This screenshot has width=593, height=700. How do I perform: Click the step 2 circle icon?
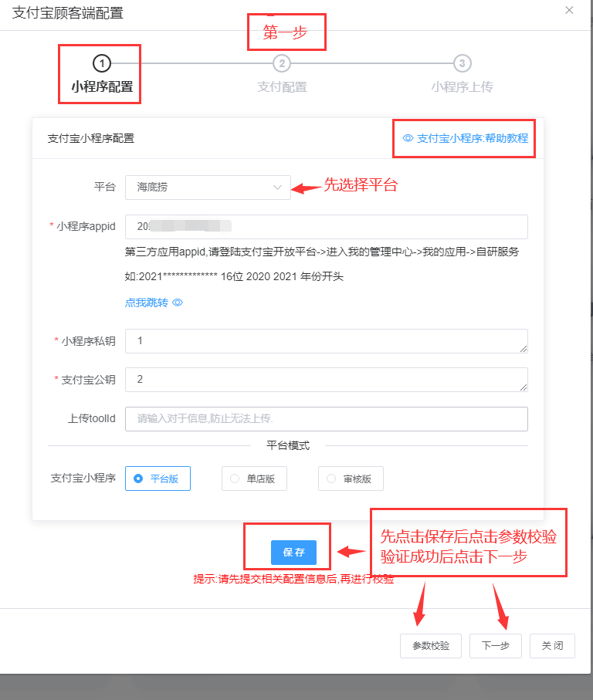click(x=282, y=63)
